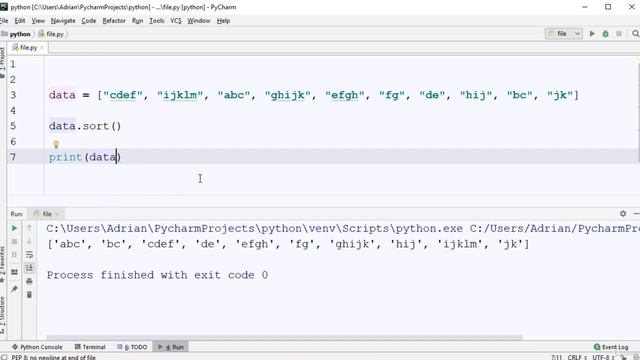Close the 'file' tab in the Run panel
The height and width of the screenshot is (360, 640).
57,214
